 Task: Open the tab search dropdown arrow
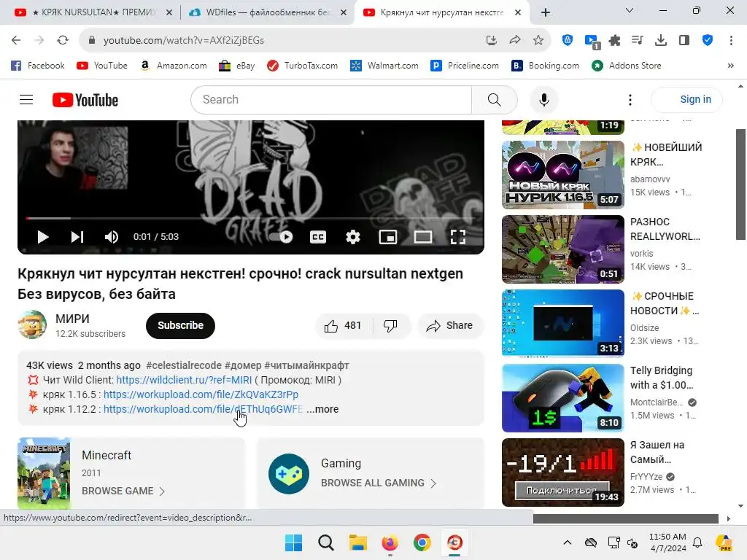coord(630,10)
